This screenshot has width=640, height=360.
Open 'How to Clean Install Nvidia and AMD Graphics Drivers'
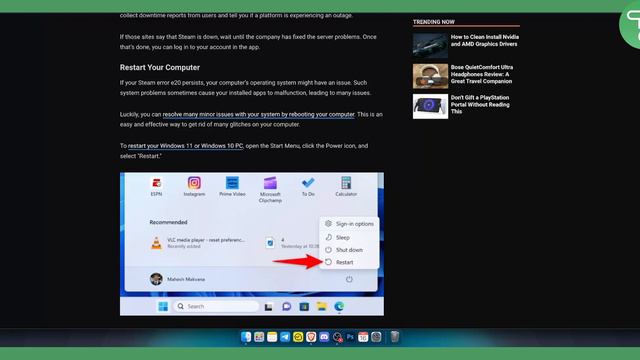pyautogui.click(x=485, y=40)
